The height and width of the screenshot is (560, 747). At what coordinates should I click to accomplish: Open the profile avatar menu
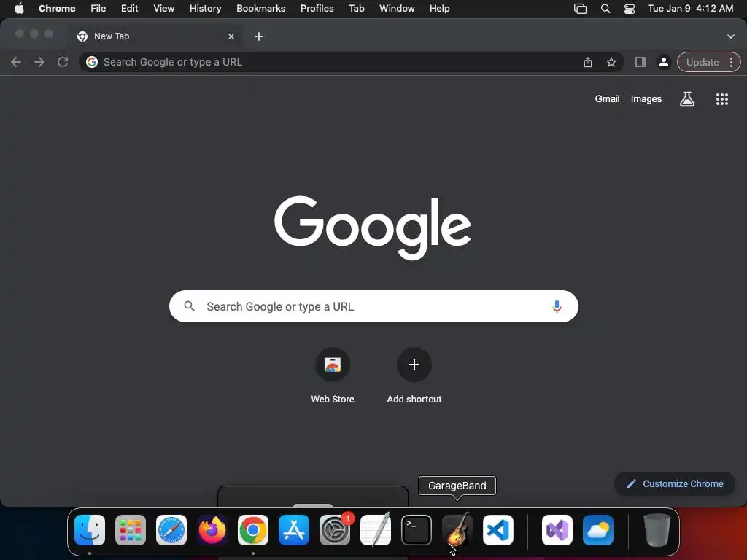(x=664, y=62)
